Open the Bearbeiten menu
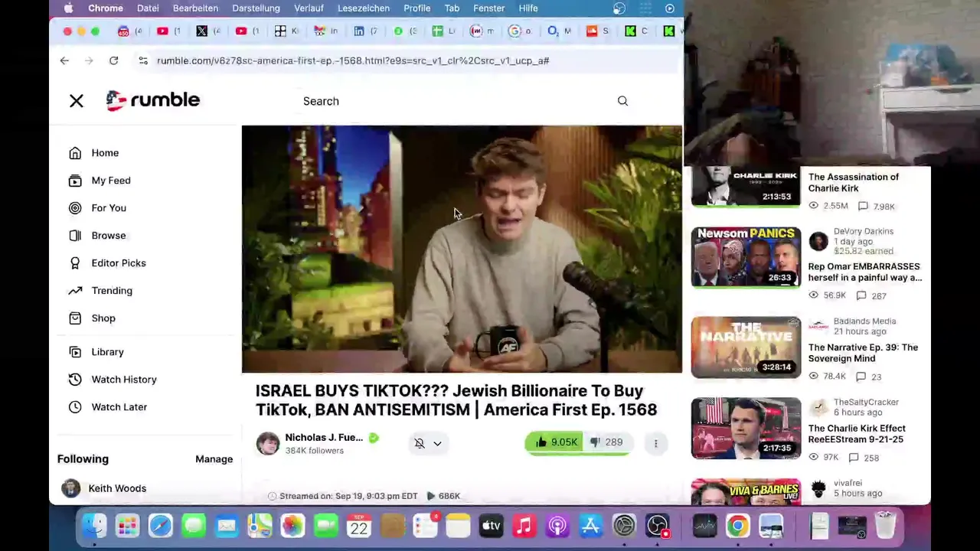 click(195, 8)
